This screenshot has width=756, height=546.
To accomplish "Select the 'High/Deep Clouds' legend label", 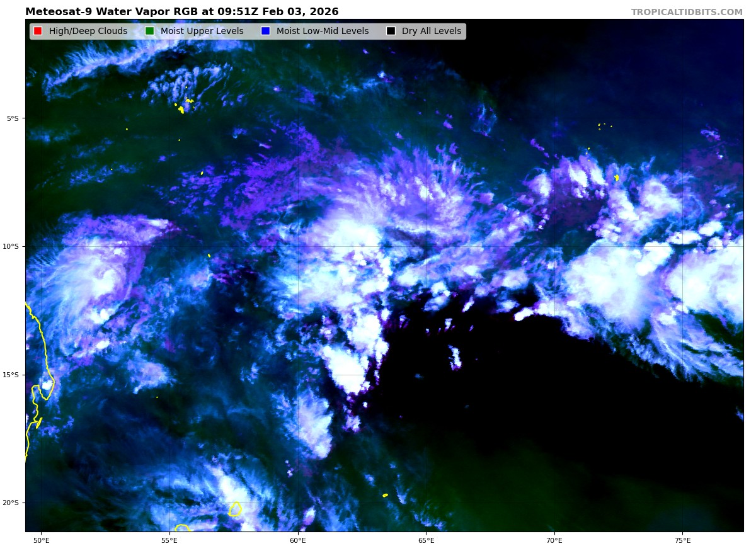I will pos(88,31).
